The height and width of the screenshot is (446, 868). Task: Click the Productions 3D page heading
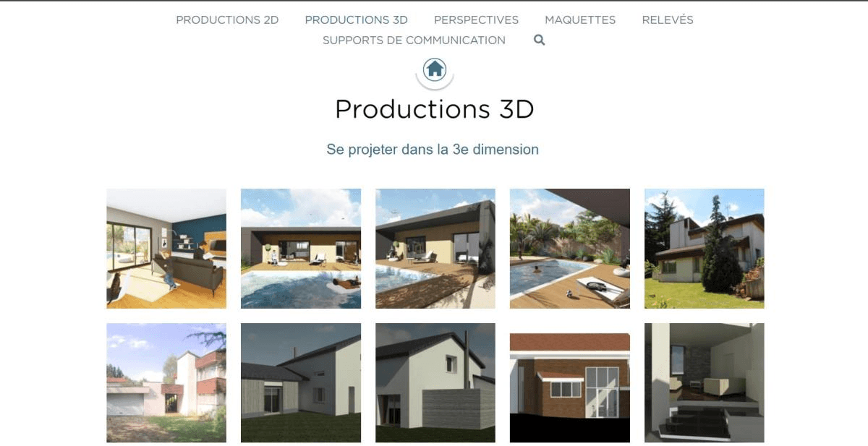434,110
